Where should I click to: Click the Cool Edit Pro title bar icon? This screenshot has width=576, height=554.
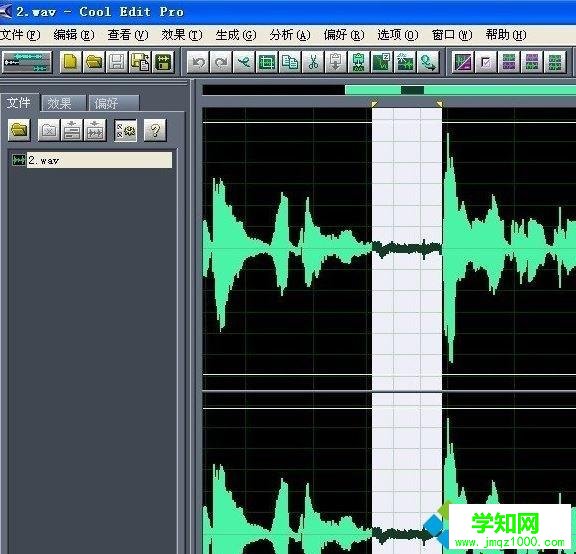coord(6,11)
